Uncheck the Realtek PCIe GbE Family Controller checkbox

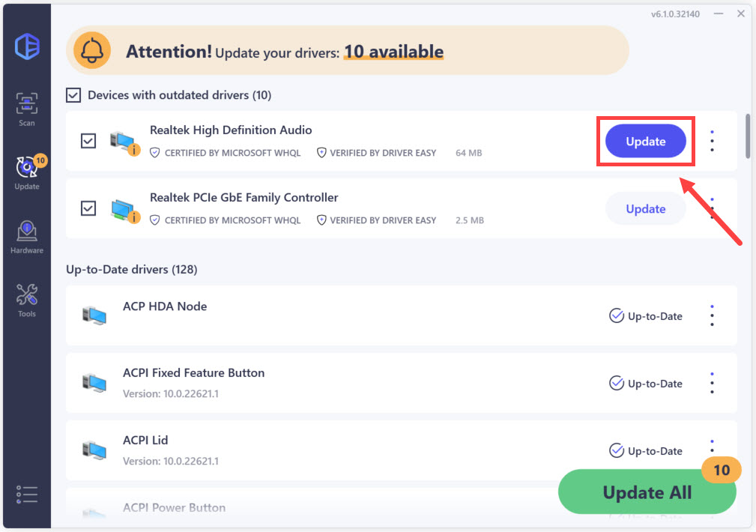coord(88,208)
